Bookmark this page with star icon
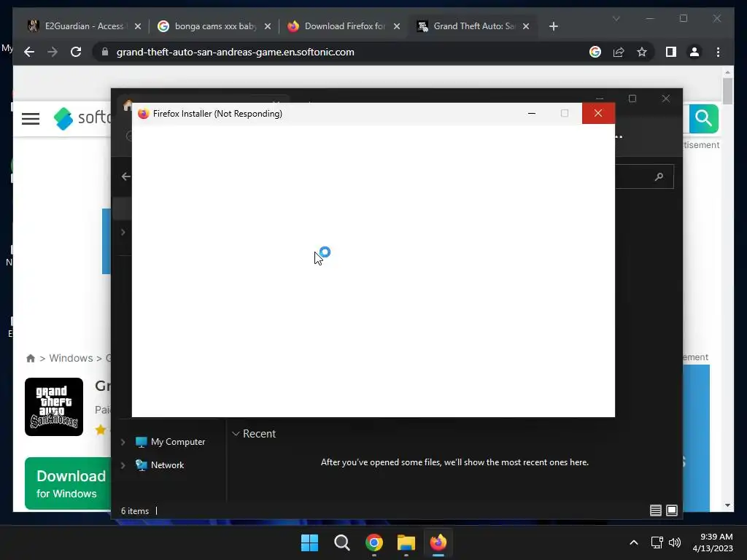 click(x=642, y=52)
